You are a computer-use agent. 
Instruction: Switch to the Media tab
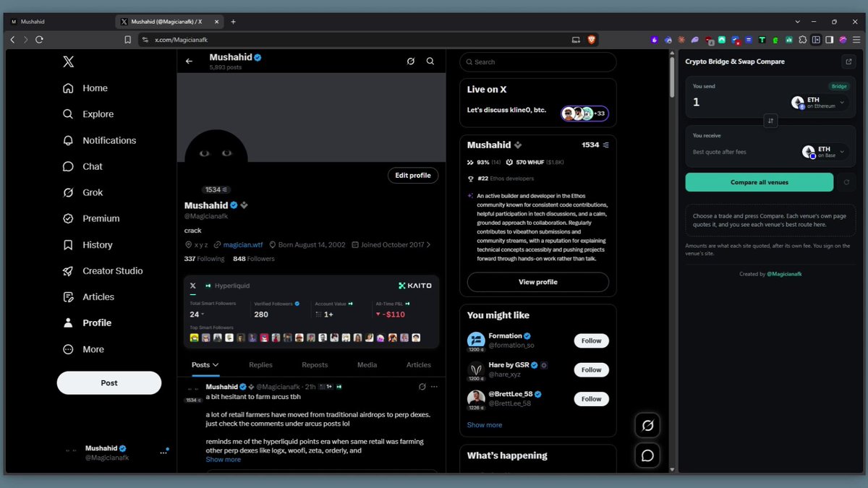(x=367, y=365)
